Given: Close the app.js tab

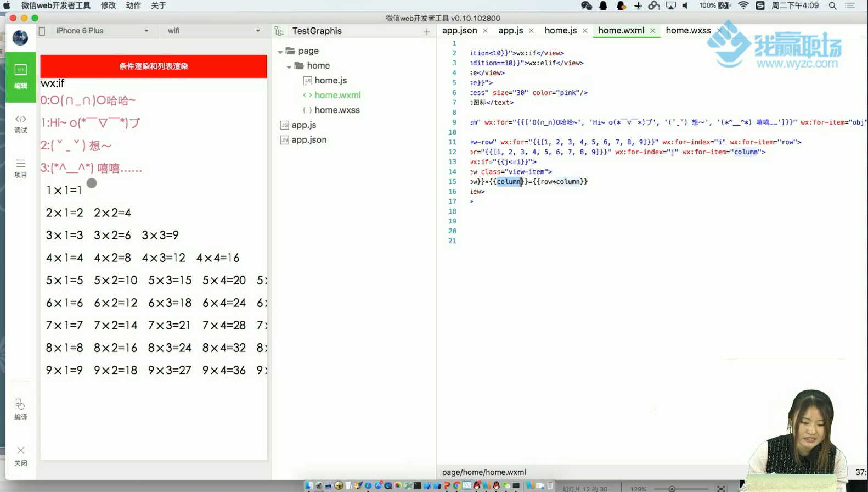Looking at the screenshot, I should 531,31.
